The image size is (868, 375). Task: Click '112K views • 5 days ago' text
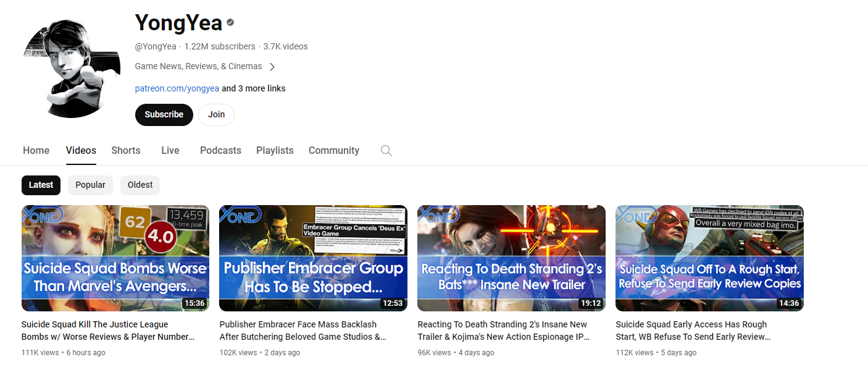point(656,353)
